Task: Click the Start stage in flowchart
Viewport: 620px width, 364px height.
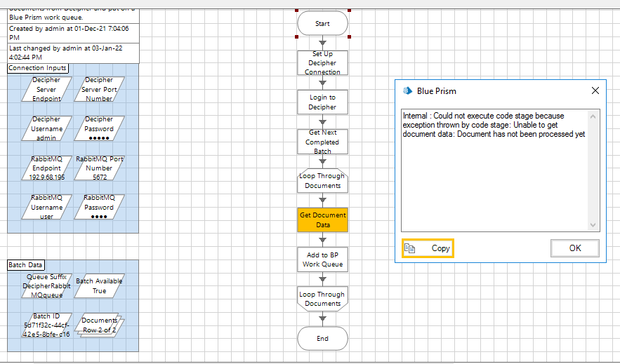Action: (x=322, y=23)
